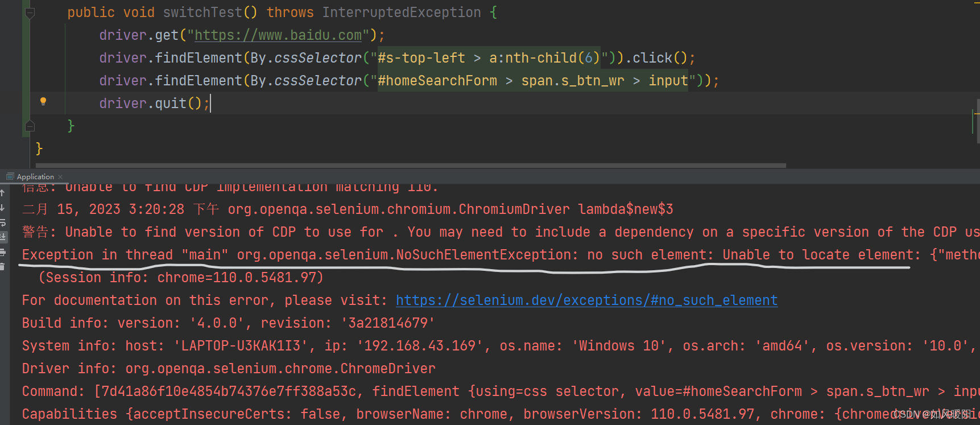Viewport: 980px width, 425px height.
Task: Click the editor horizontal scrollbar
Action: click(x=410, y=166)
